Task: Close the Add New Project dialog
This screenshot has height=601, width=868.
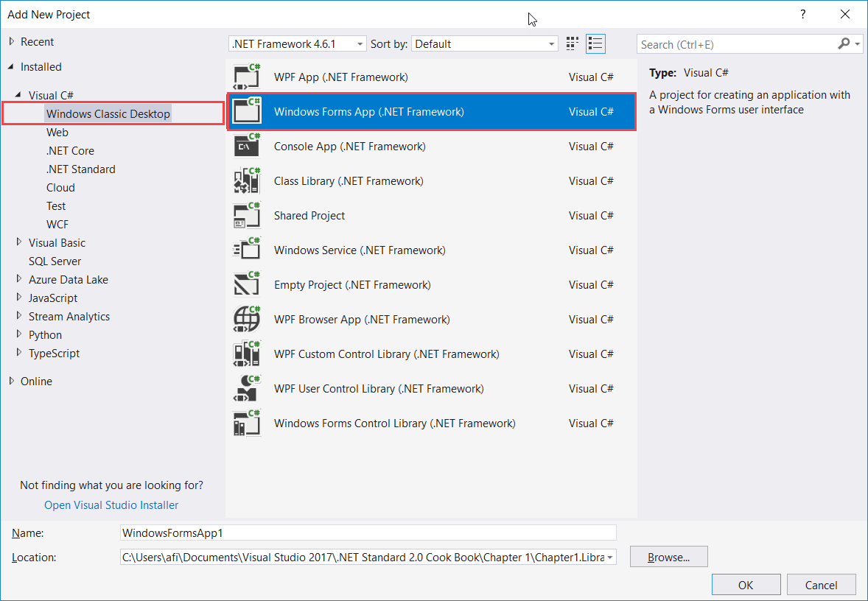Action: [844, 15]
